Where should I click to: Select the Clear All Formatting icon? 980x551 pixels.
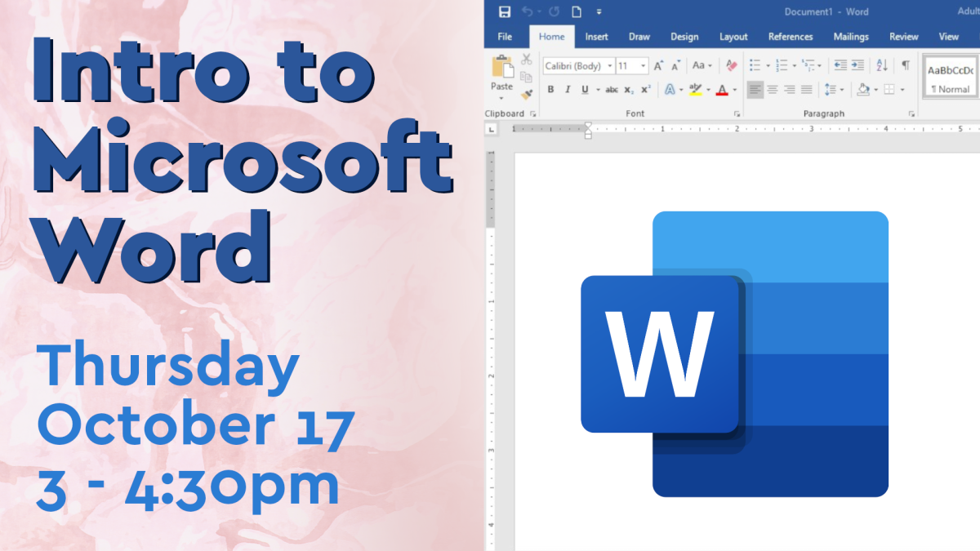[732, 64]
